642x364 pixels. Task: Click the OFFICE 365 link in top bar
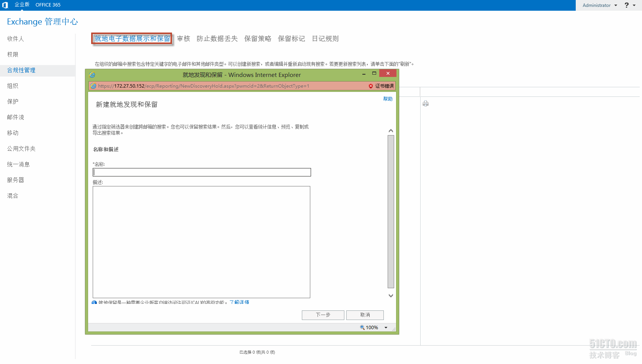48,5
